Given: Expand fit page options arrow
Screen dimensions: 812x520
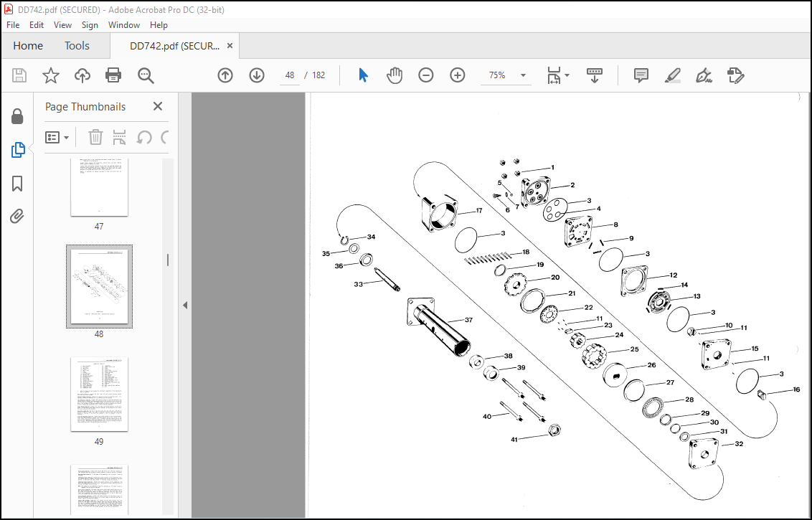Looking at the screenshot, I should pos(567,75).
